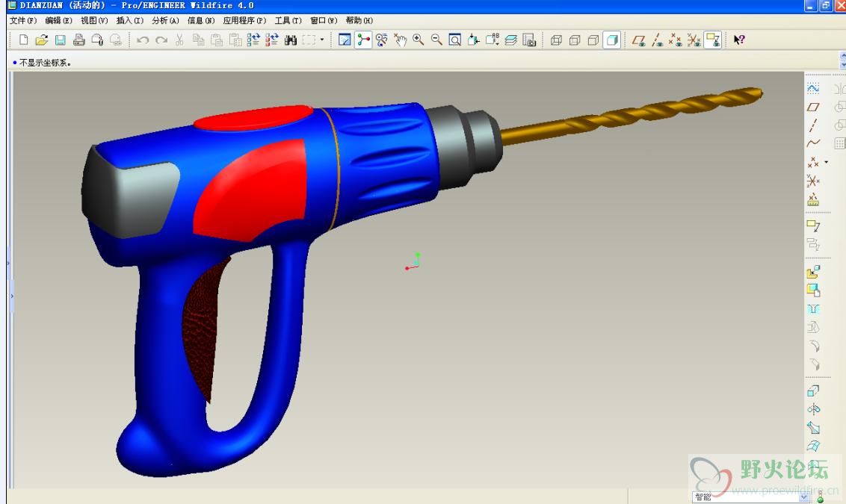This screenshot has height=504, width=846.
Task: Click the Extrude tool icon
Action: [813, 390]
